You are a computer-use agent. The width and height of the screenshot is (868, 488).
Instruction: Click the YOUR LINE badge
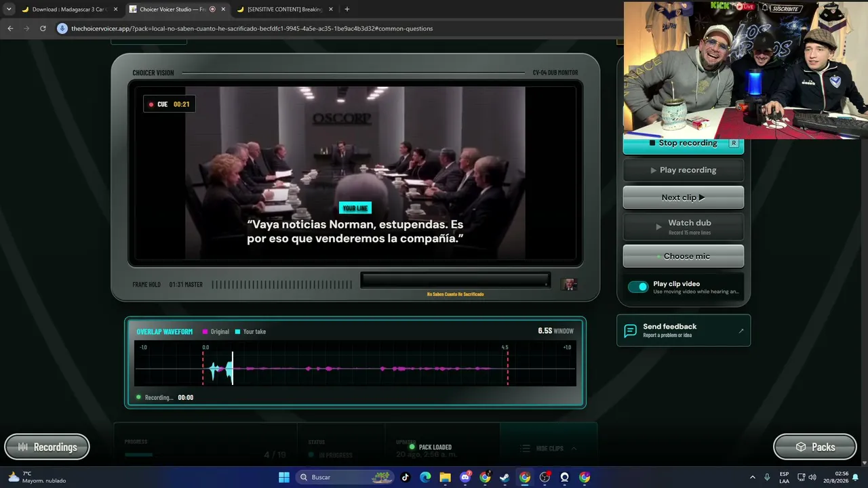click(355, 208)
